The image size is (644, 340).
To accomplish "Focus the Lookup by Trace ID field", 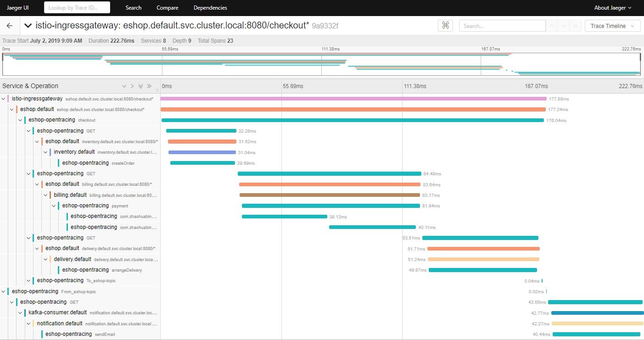I will (x=77, y=7).
